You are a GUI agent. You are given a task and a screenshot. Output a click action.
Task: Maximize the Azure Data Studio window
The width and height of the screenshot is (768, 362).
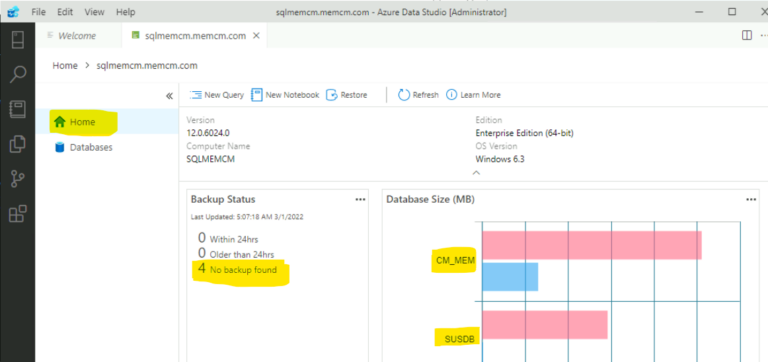coord(732,12)
